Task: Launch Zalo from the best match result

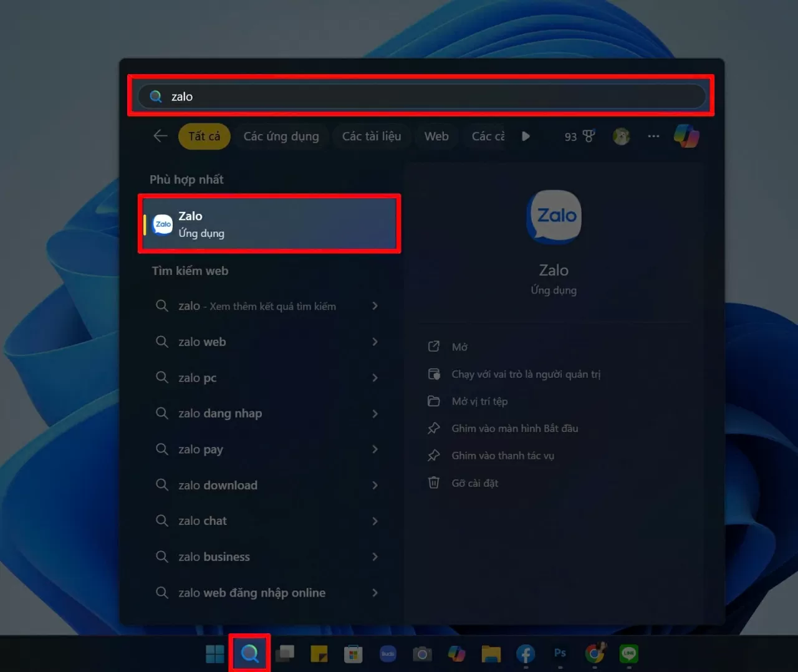Action: tap(268, 224)
